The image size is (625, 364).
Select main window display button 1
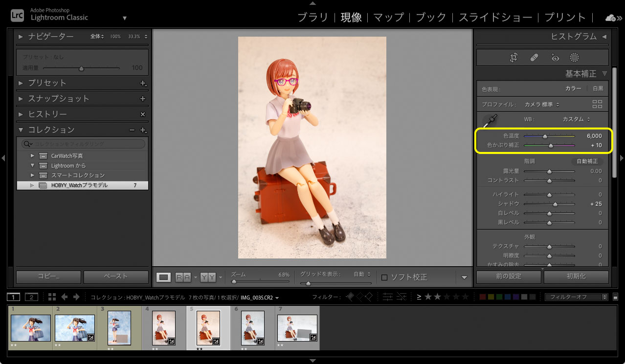click(x=14, y=297)
